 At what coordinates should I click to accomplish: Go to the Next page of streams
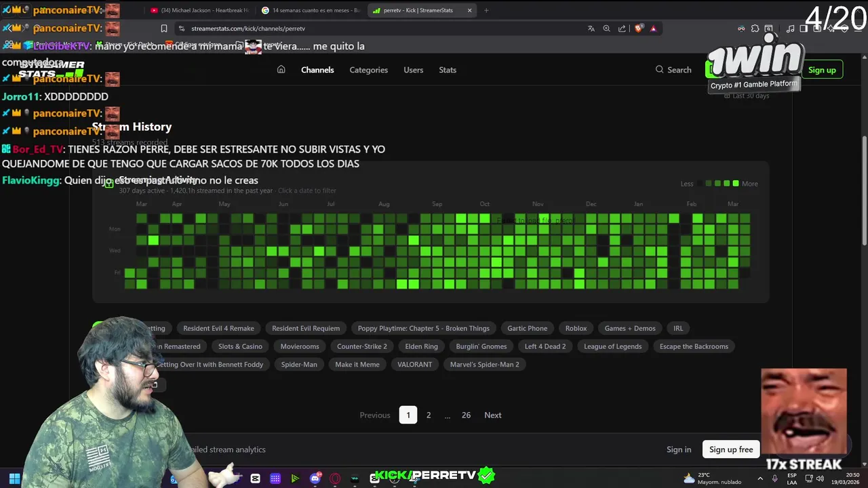[493, 415]
